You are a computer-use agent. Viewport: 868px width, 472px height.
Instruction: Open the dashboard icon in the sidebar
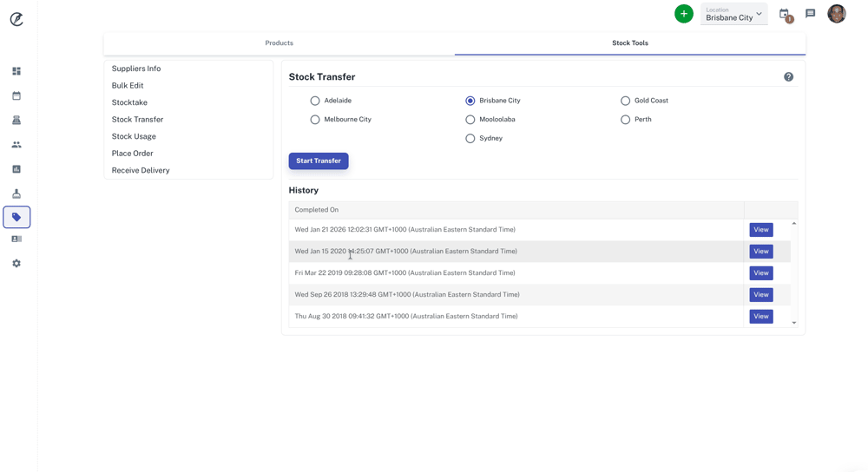click(16, 71)
